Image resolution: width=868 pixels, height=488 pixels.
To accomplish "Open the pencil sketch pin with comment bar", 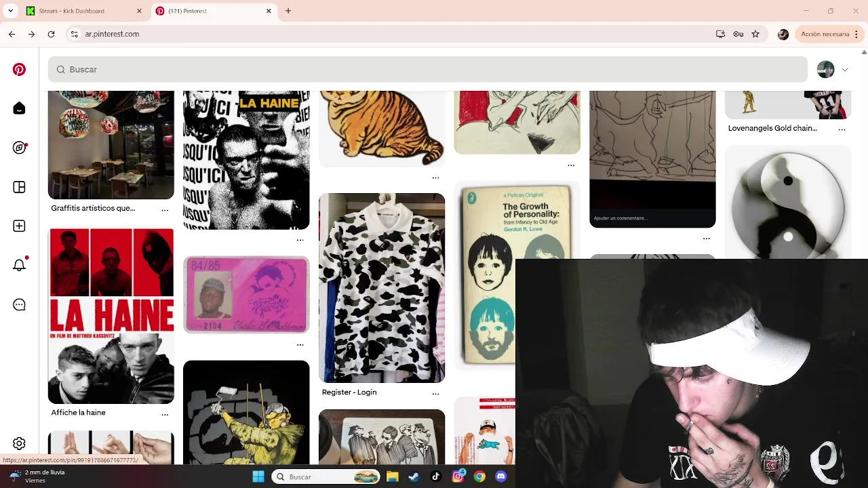I will coord(652,159).
